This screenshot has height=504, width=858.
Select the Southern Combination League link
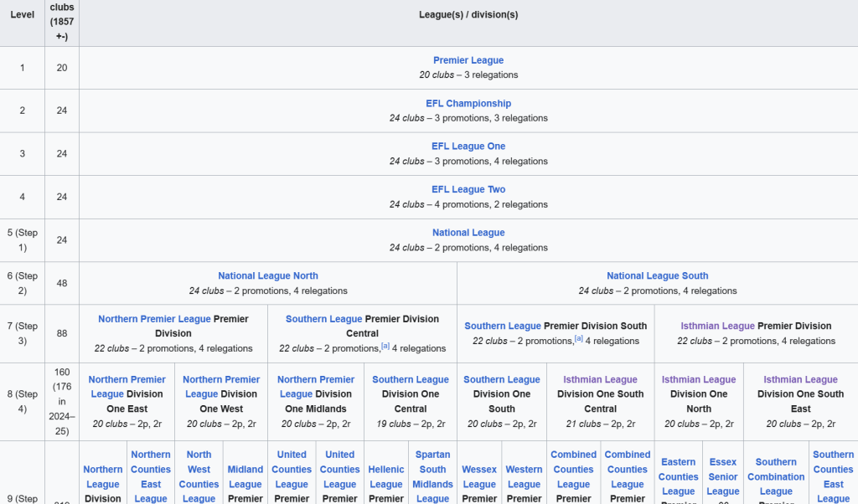coord(776,476)
